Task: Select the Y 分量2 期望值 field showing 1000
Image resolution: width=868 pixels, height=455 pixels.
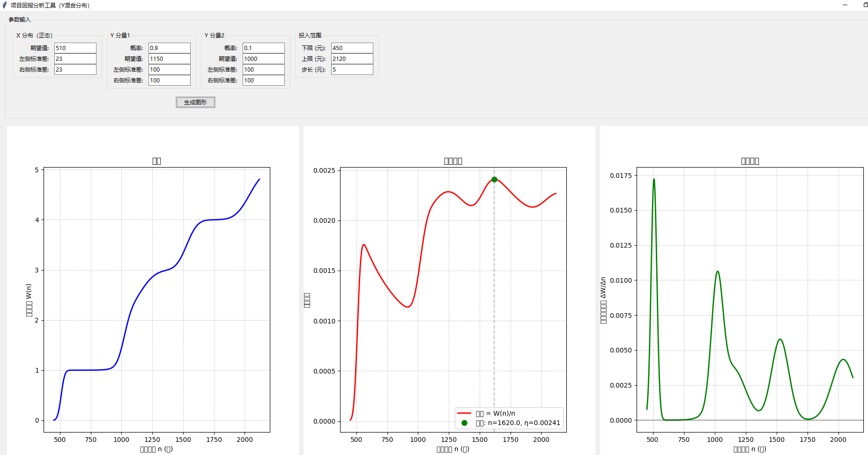Action: [x=263, y=59]
